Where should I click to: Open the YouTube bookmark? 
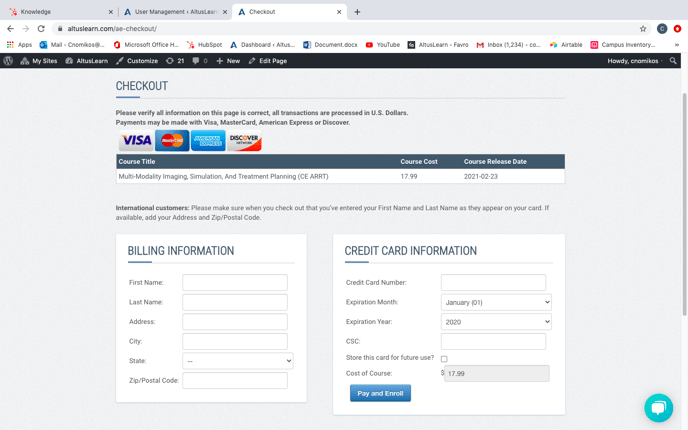pyautogui.click(x=383, y=45)
